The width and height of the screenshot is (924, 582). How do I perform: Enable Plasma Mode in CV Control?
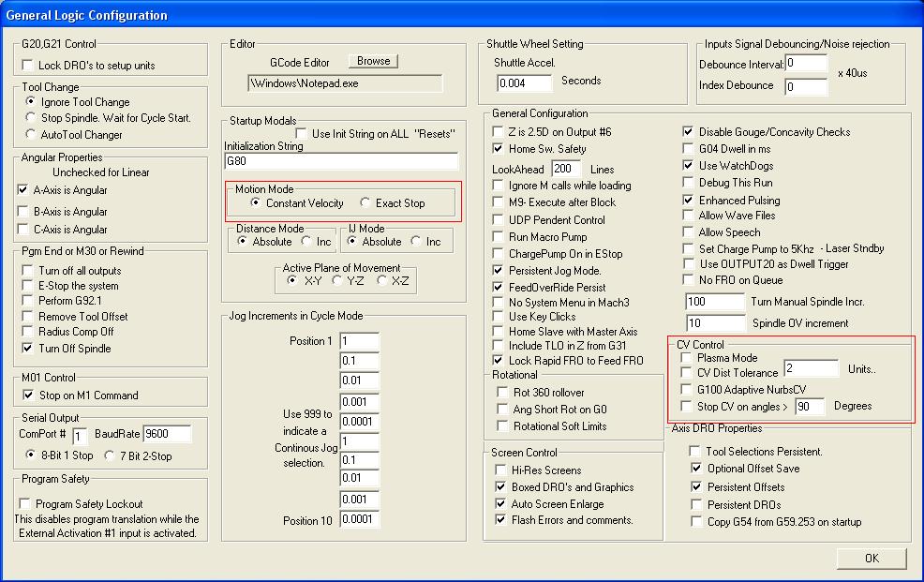[686, 357]
